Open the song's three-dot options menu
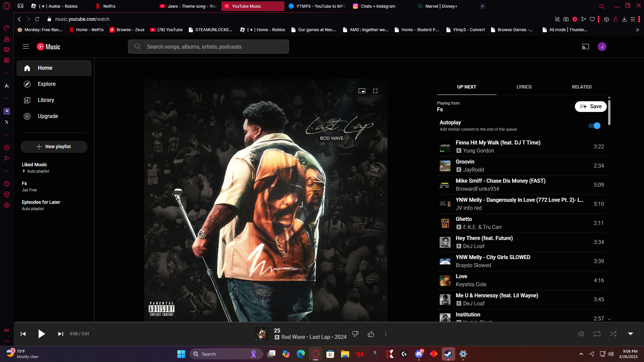Image resolution: width=644 pixels, height=362 pixels. (x=386, y=334)
